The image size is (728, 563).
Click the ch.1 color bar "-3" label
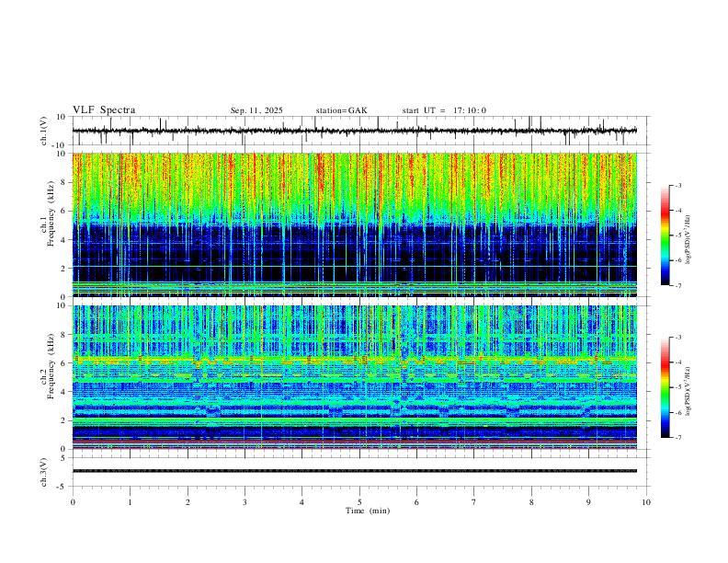pyautogui.click(x=677, y=185)
